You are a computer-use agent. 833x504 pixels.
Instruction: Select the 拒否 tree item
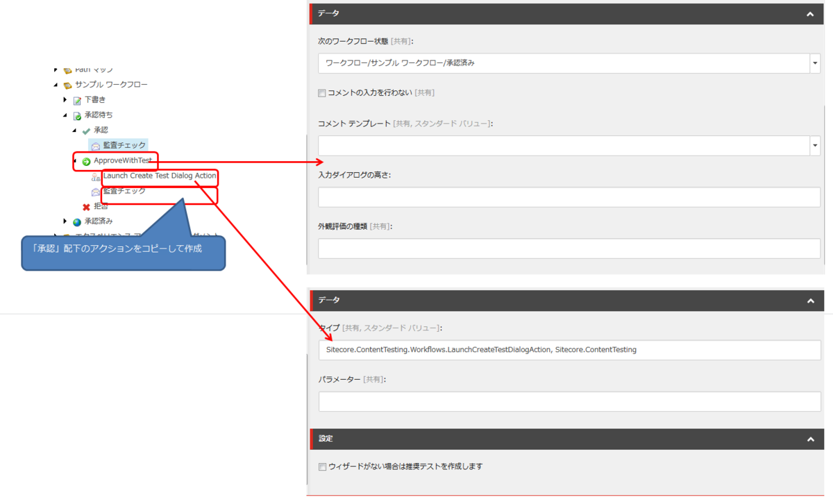(101, 206)
